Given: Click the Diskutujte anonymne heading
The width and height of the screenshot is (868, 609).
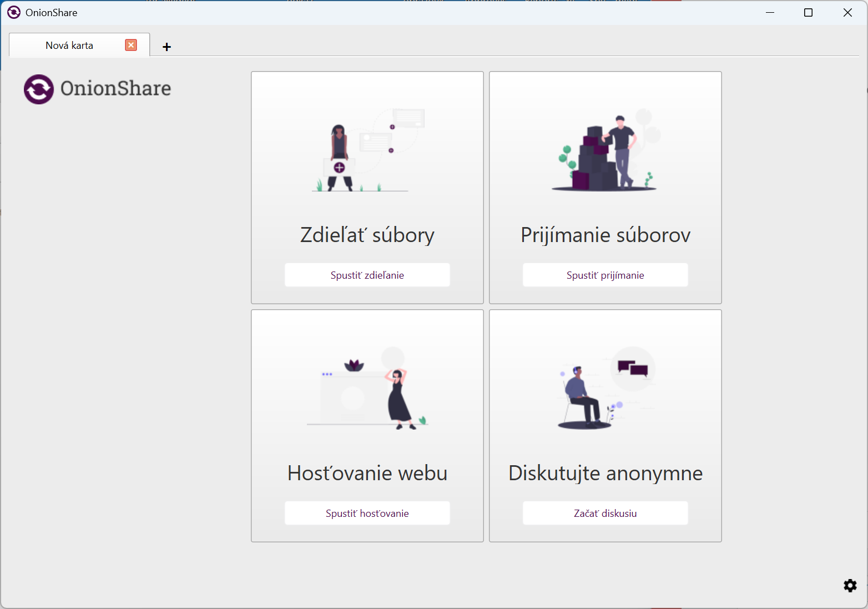Looking at the screenshot, I should (x=605, y=473).
